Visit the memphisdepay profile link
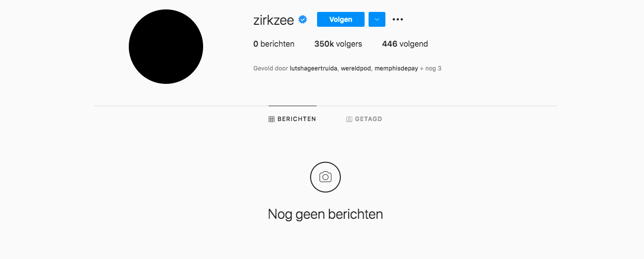Viewport: 644px width, 259px height. click(396, 68)
